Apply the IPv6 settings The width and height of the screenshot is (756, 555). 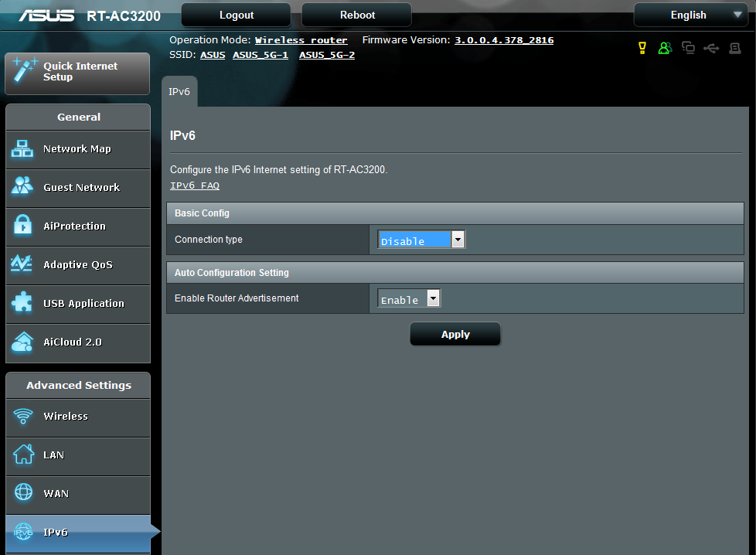tap(455, 334)
